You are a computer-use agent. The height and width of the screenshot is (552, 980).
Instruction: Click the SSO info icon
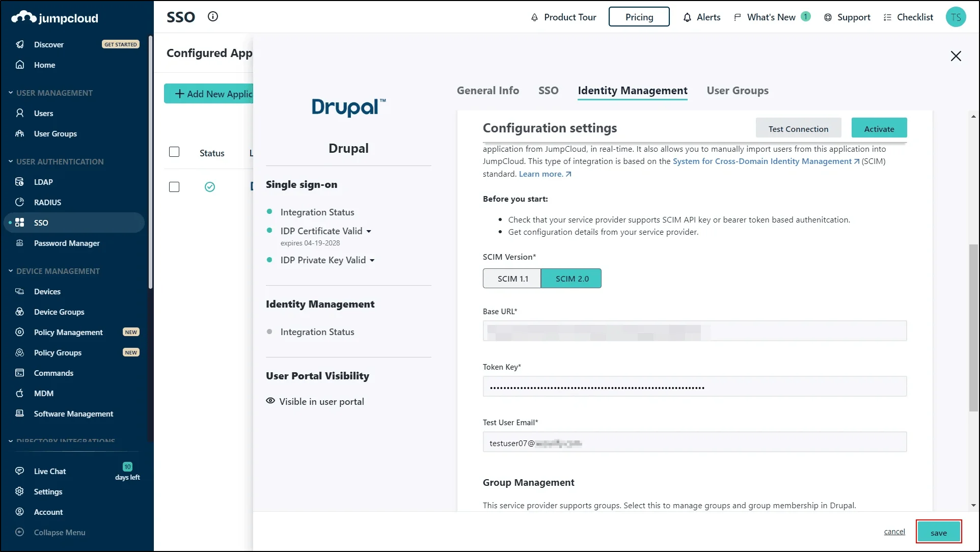point(213,16)
